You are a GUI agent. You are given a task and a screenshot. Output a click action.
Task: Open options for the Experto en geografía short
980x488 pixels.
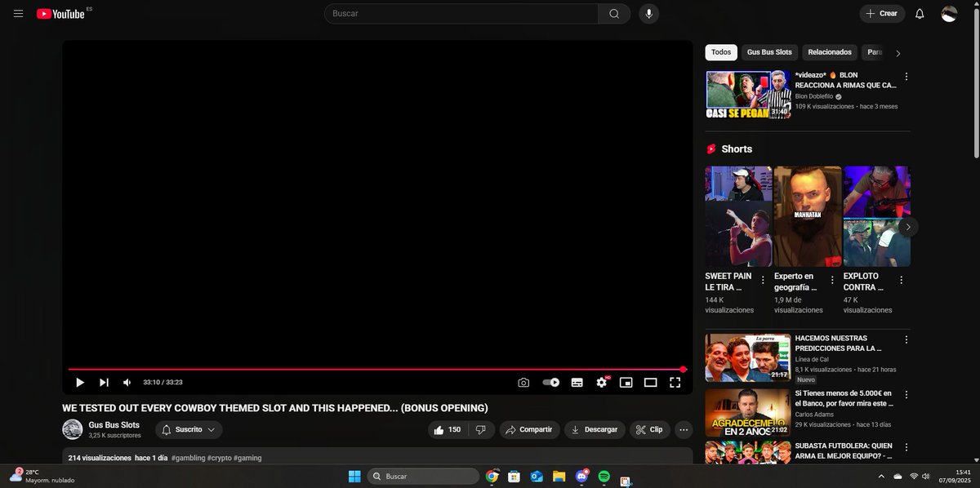(832, 279)
